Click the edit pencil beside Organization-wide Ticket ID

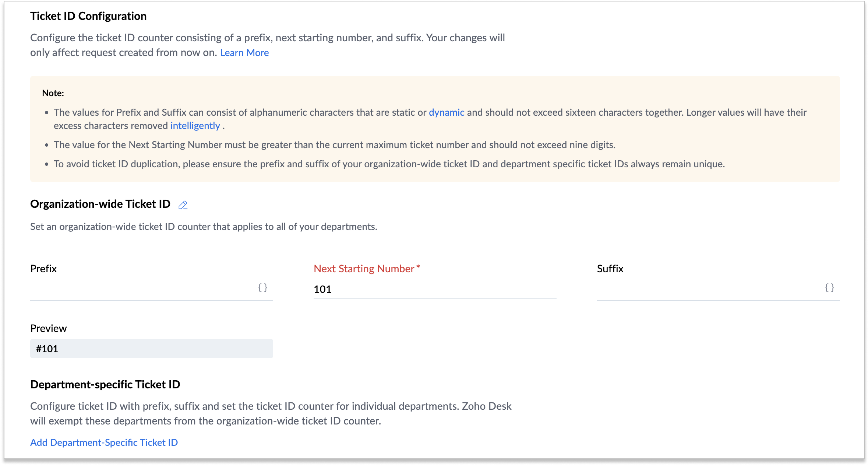tap(183, 205)
